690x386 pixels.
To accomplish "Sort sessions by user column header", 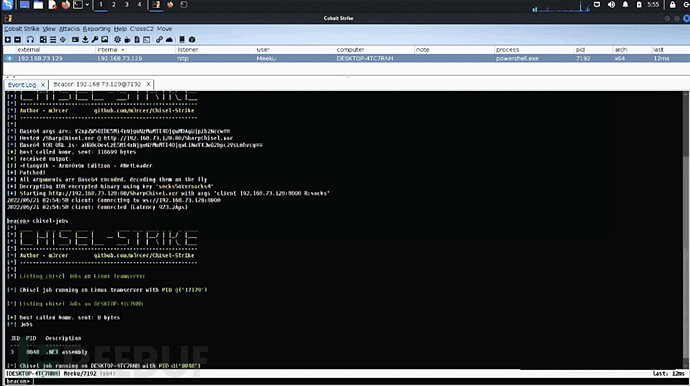I will click(x=294, y=50).
